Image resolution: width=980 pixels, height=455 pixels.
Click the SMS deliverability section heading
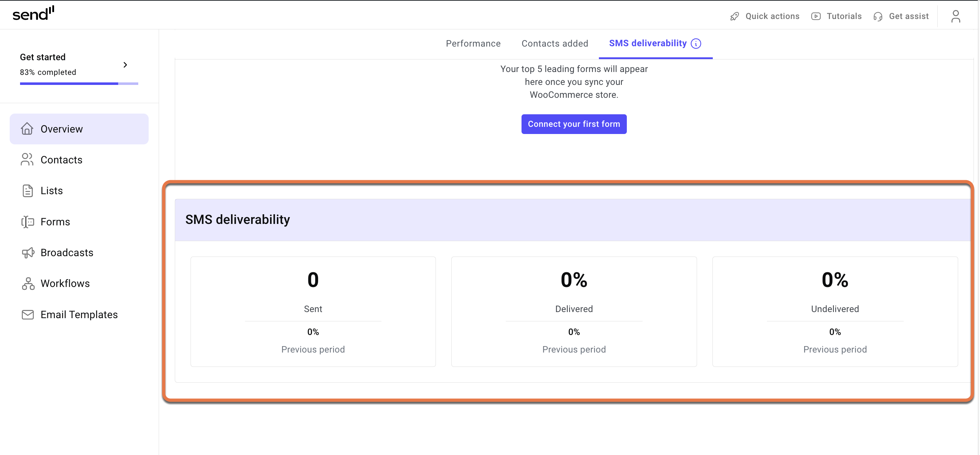tap(237, 220)
